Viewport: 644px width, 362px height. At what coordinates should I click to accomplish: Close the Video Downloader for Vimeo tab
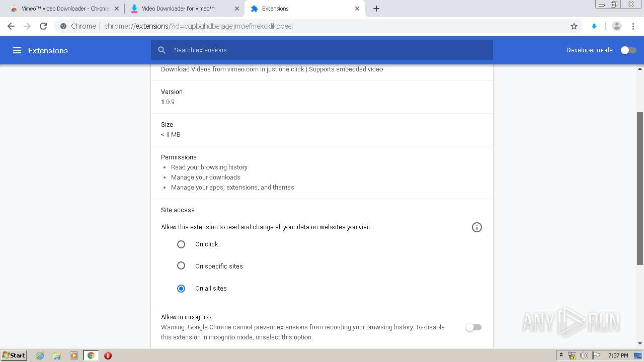coord(237,9)
